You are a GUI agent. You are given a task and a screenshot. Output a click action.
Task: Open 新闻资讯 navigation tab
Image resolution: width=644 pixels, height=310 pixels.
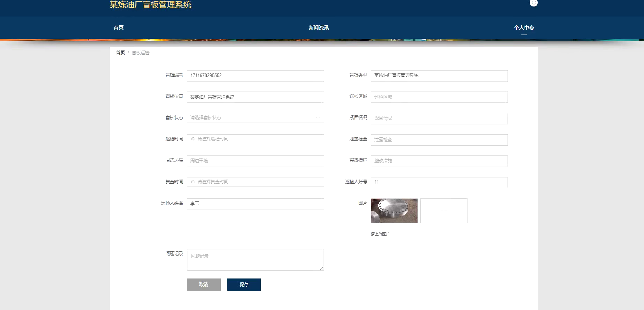coord(318,28)
